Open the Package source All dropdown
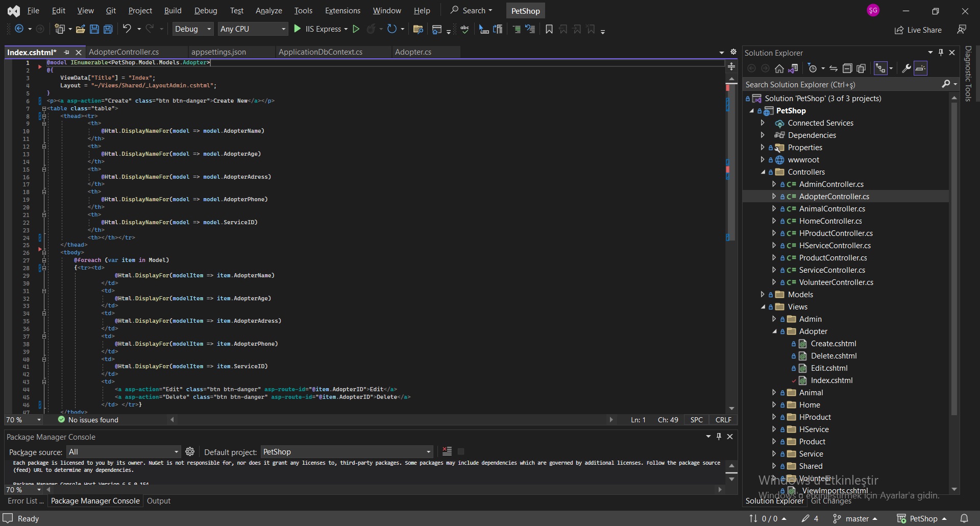Image resolution: width=980 pixels, height=526 pixels. coord(124,452)
